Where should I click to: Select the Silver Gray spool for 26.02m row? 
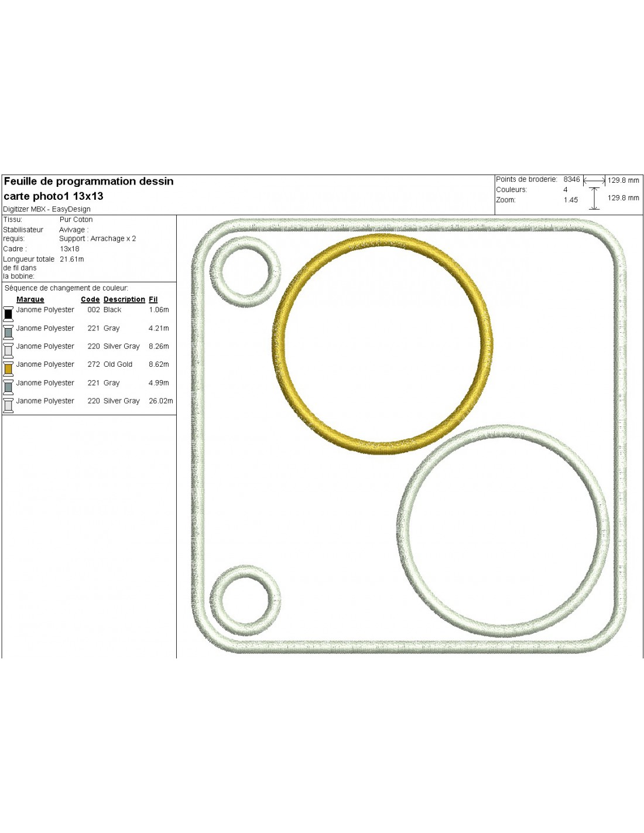click(8, 405)
